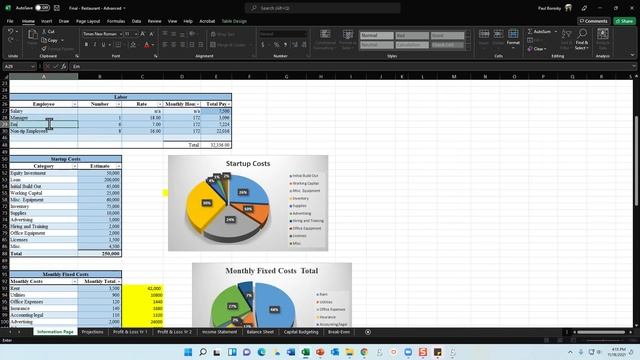Viewport: 640px width, 360px height.
Task: Switch to the Insert ribbon tab
Action: coord(46,21)
